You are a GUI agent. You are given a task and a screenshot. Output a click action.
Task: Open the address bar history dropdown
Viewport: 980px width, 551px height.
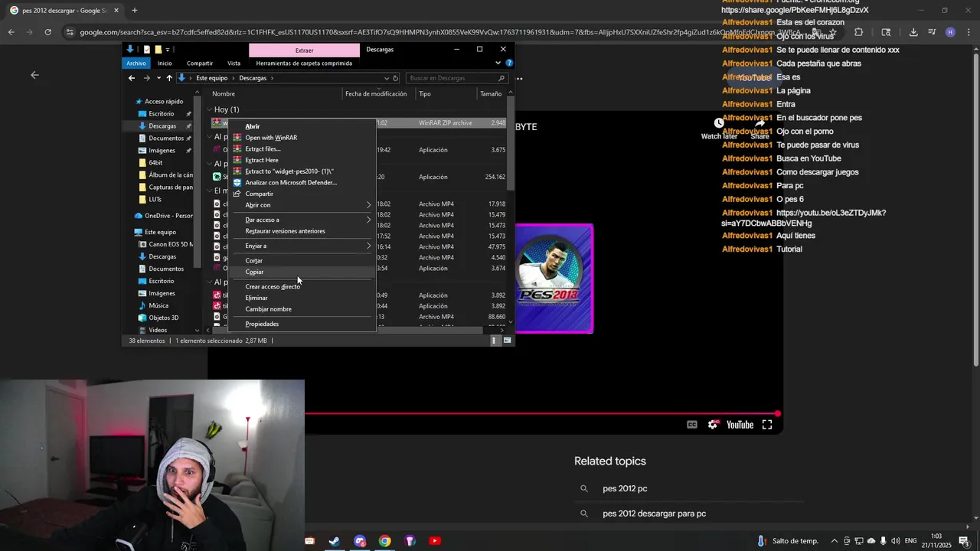386,78
